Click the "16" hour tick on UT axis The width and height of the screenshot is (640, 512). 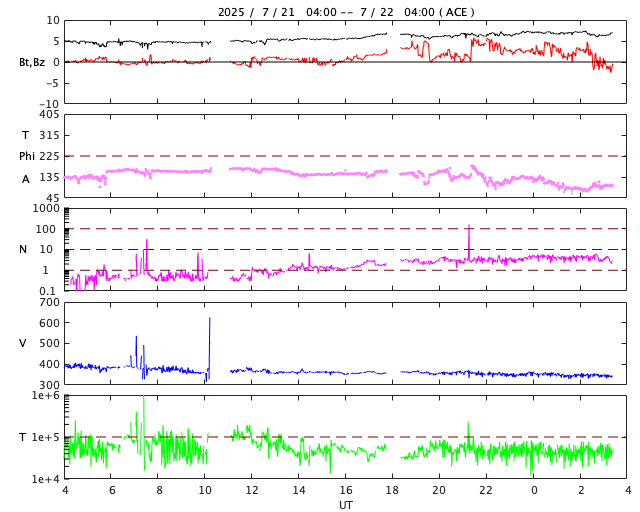346,490
